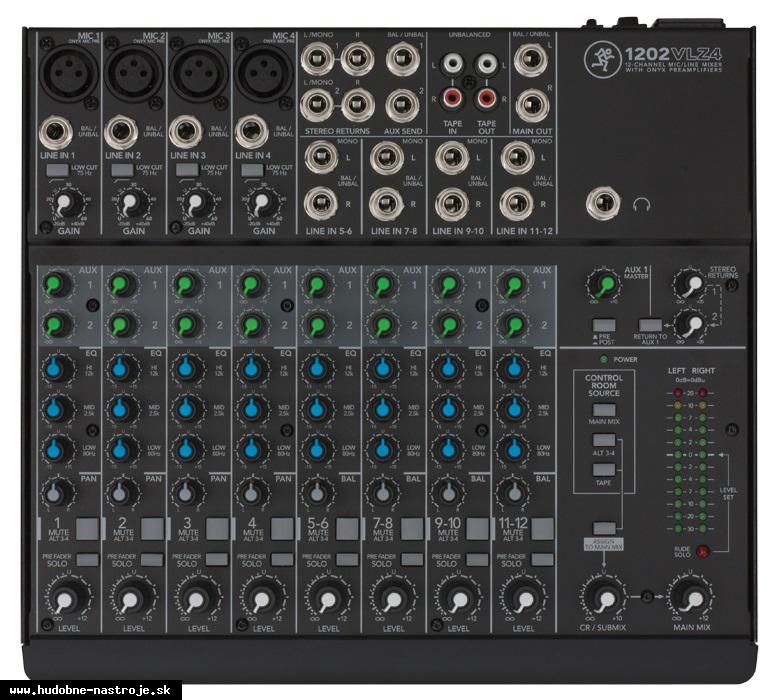Toggle the LOW CUT 75 Hz switch on channel 1
This screenshot has width=773, height=700.
click(x=57, y=170)
